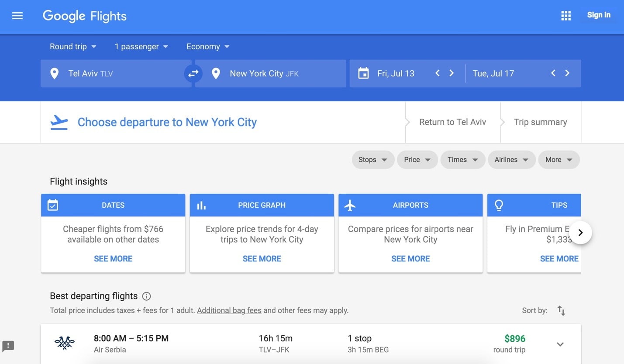The image size is (624, 364).
Task: Open the TIPS card header
Action: pos(534,205)
